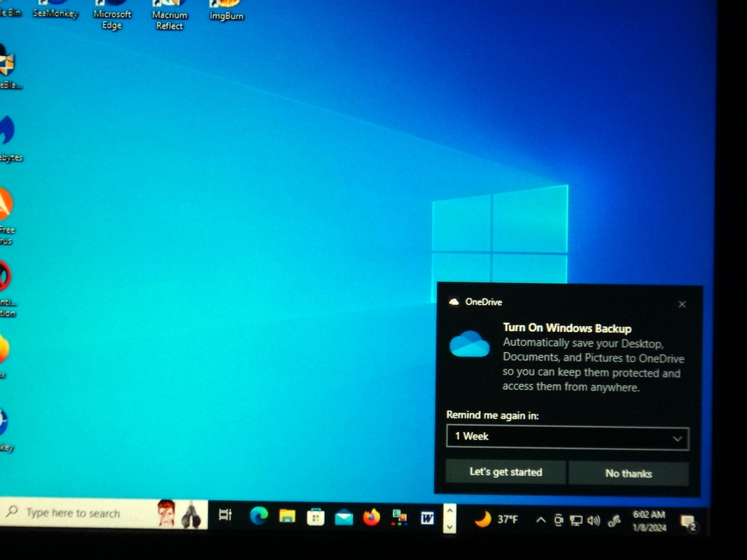Open Task View from the taskbar
The height and width of the screenshot is (560, 747).
coord(225,514)
